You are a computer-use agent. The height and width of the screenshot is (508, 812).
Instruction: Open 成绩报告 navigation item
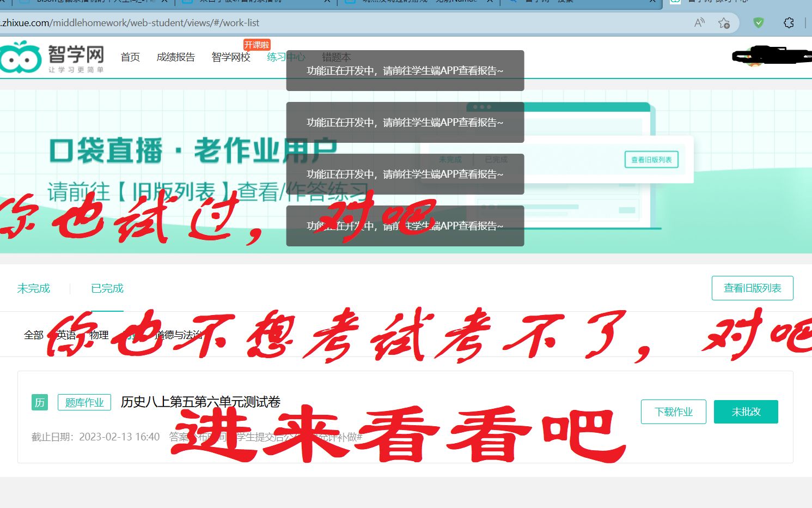(175, 57)
